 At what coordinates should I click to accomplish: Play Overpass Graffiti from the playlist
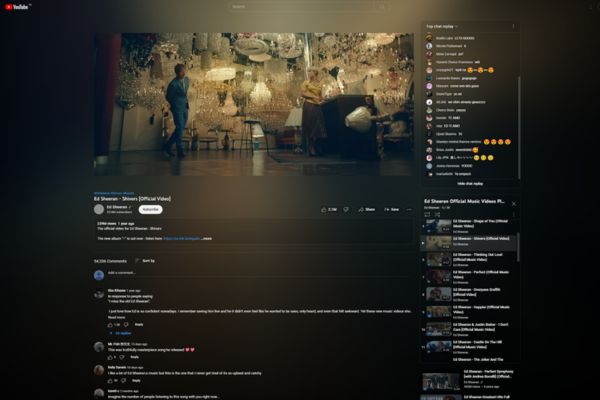(x=470, y=294)
